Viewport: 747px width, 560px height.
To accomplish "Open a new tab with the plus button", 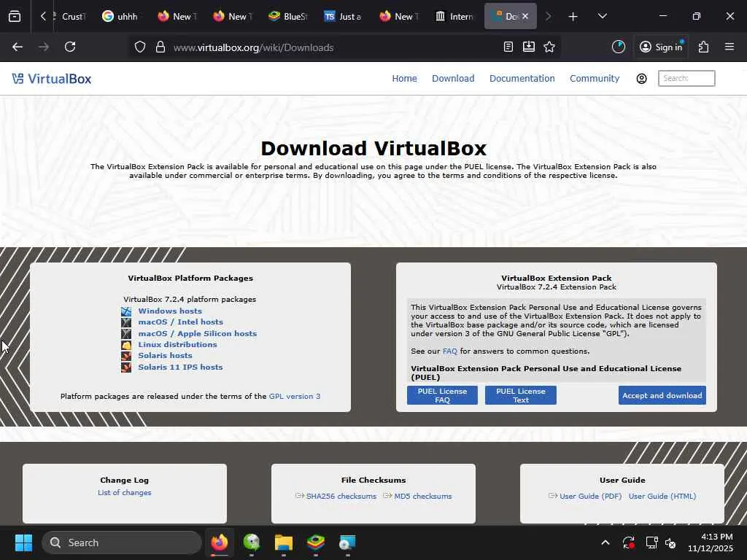I will point(573,17).
